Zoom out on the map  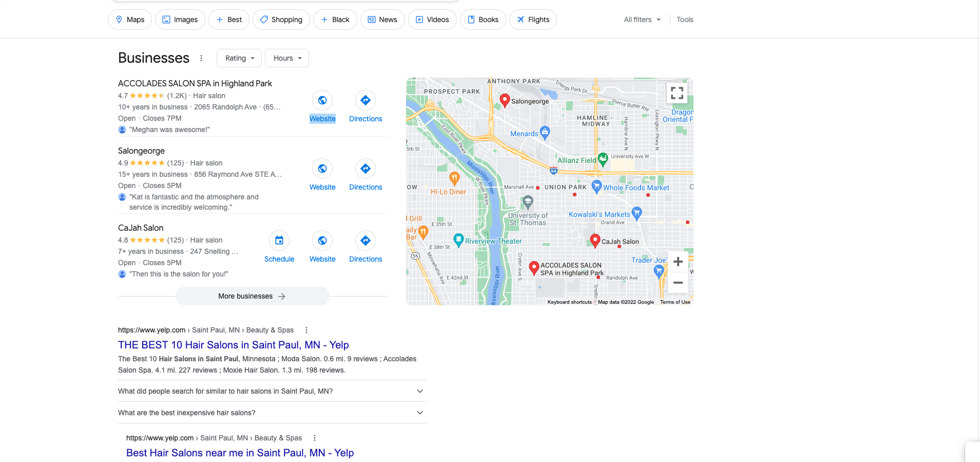pos(678,283)
